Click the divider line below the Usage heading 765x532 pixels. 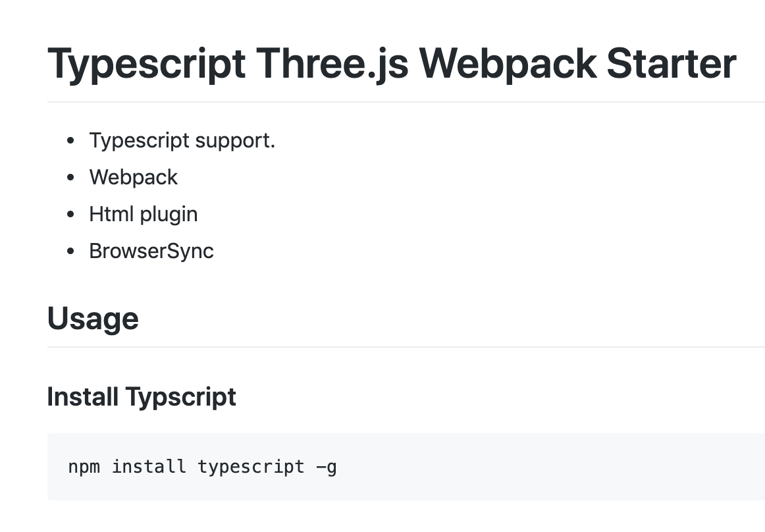[x=406, y=347]
